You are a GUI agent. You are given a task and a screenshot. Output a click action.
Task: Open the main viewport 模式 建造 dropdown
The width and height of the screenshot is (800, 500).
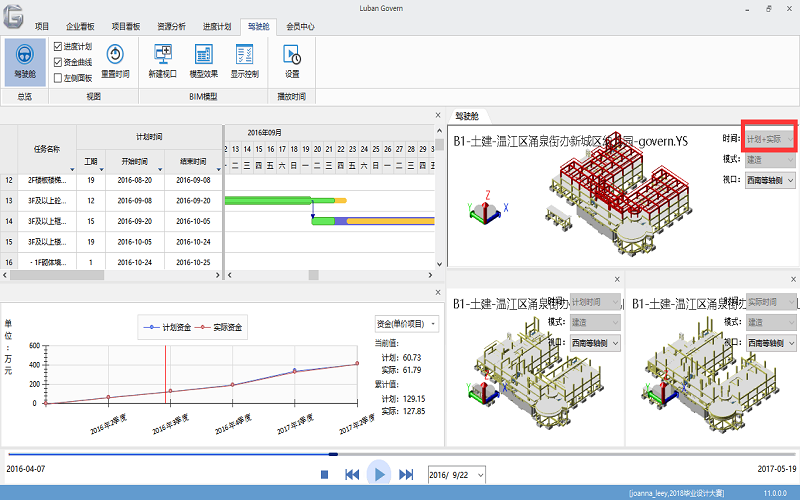pos(770,160)
